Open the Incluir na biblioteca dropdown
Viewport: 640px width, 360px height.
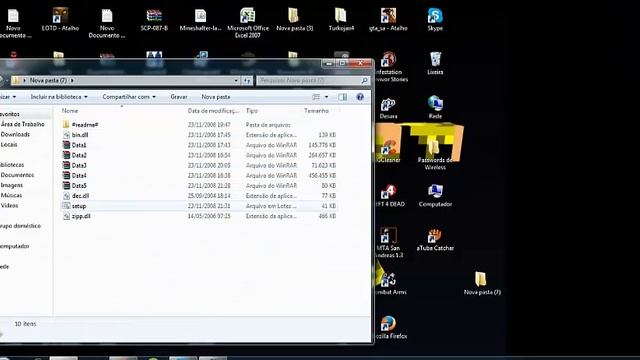pyautogui.click(x=59, y=97)
